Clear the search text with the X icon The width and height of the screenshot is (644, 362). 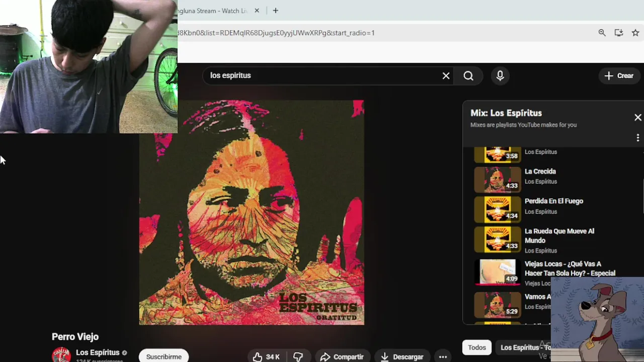(x=446, y=75)
